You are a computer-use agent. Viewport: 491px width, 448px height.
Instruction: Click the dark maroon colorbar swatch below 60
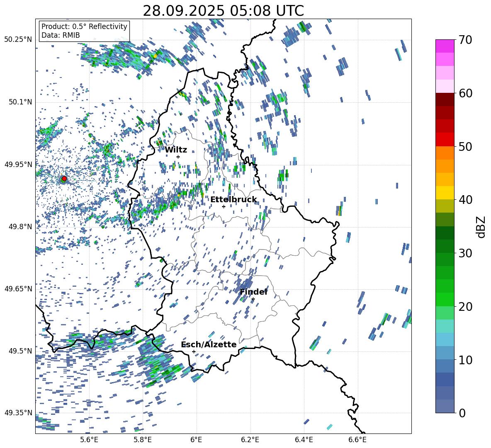(x=445, y=100)
